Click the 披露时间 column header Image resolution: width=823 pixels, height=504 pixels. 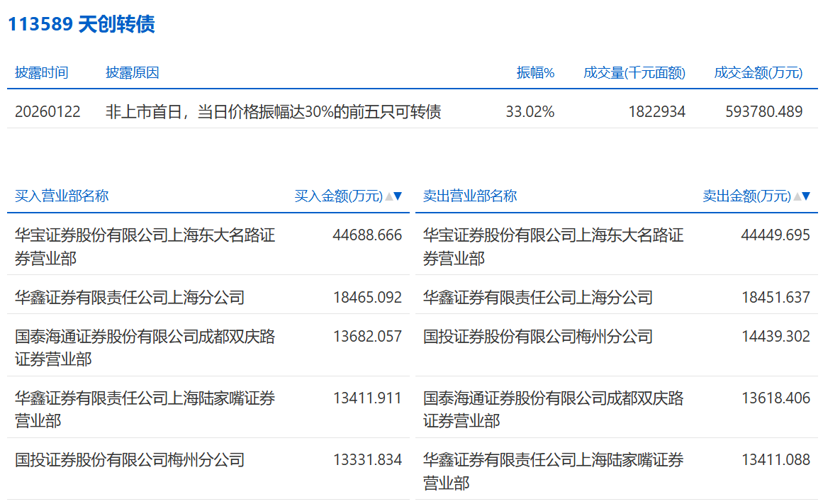click(41, 72)
